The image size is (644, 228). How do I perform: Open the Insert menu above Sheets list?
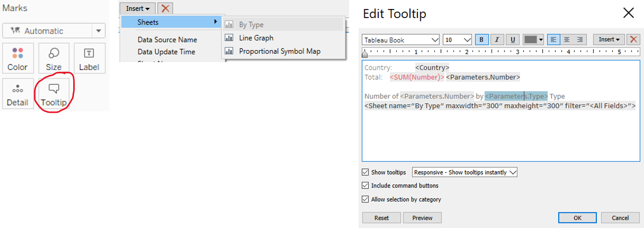pos(138,9)
